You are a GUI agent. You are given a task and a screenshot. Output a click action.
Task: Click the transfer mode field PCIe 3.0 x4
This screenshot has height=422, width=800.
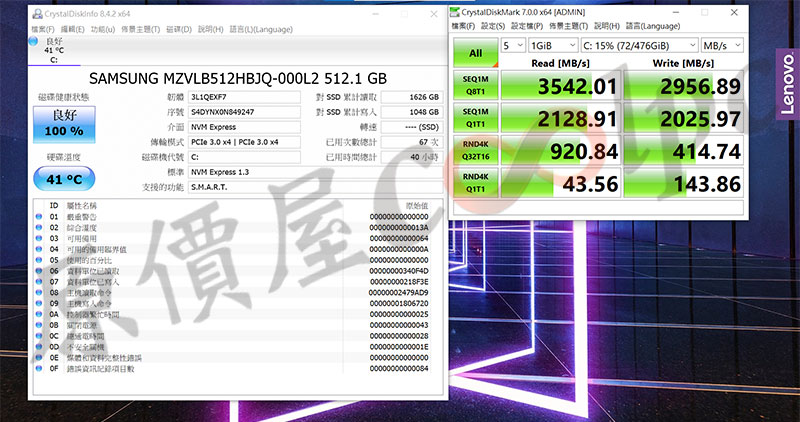244,142
